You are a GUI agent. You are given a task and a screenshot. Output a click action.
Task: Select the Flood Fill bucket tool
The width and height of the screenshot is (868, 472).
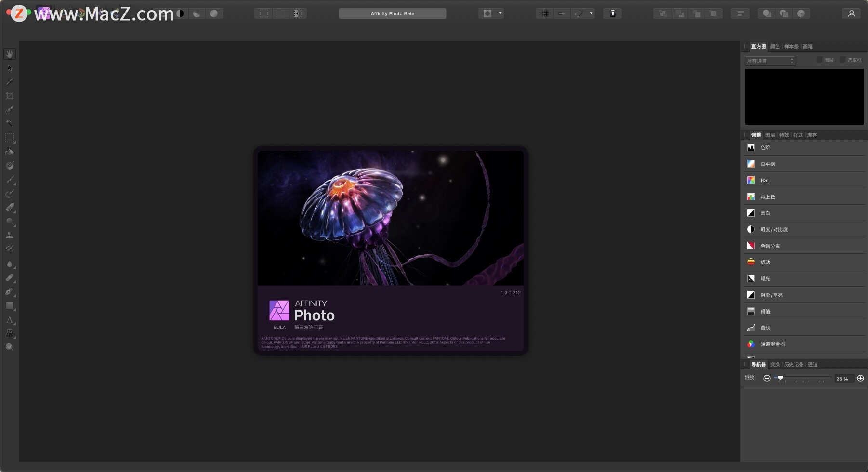[x=10, y=152]
